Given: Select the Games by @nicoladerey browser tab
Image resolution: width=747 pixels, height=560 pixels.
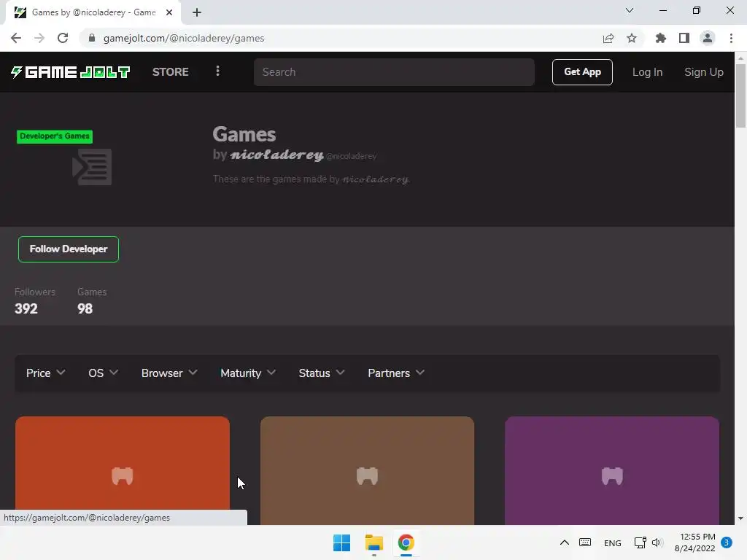Looking at the screenshot, I should [93, 12].
